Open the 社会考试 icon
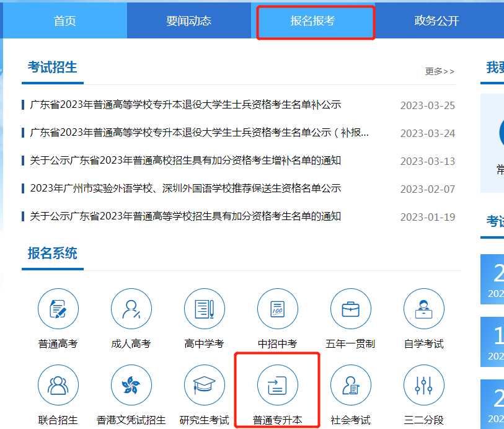The image size is (504, 429). [x=350, y=384]
